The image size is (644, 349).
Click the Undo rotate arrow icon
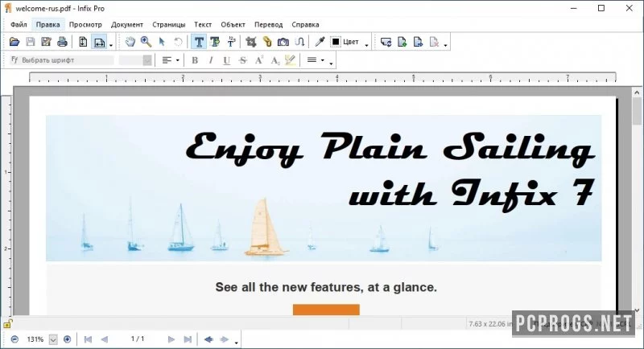tap(178, 42)
